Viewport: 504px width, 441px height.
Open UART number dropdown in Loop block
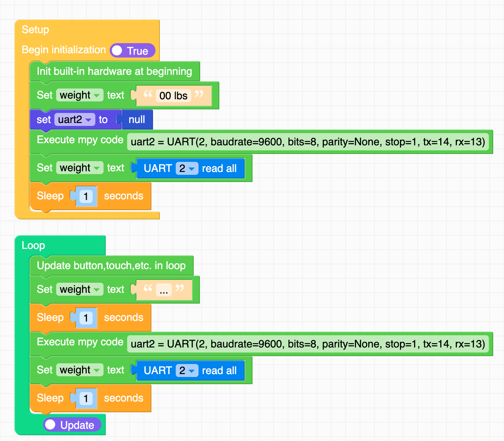click(187, 370)
